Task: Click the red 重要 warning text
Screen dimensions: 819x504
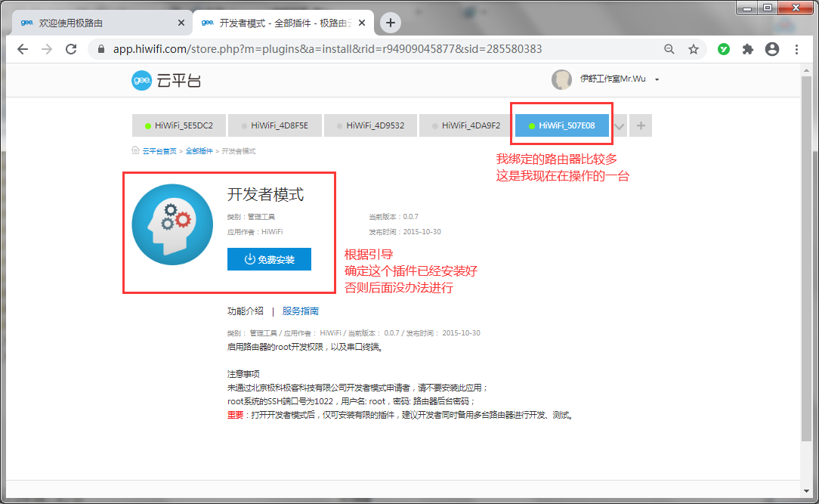Action: [x=236, y=415]
